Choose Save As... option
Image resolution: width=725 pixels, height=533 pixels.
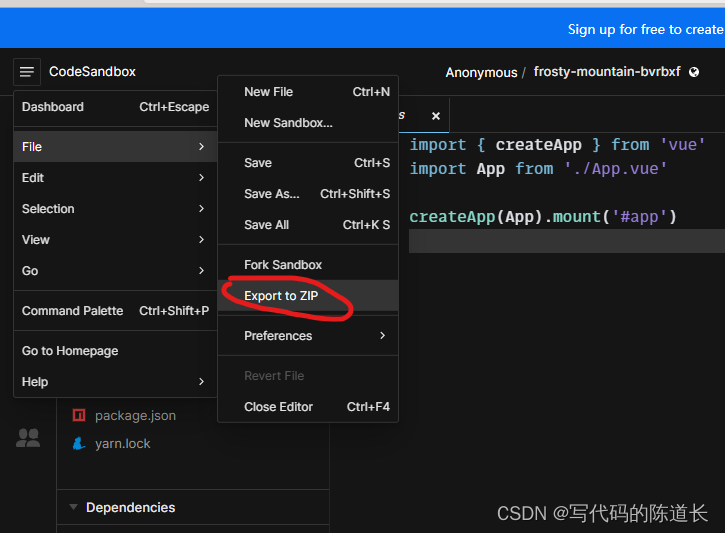point(308,194)
